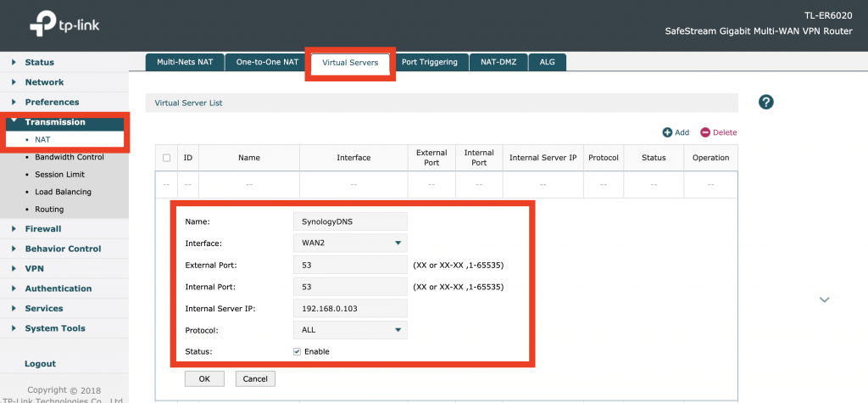Open the One-to-One NAT tab
Viewport: 868px width, 403px height.
tap(267, 62)
